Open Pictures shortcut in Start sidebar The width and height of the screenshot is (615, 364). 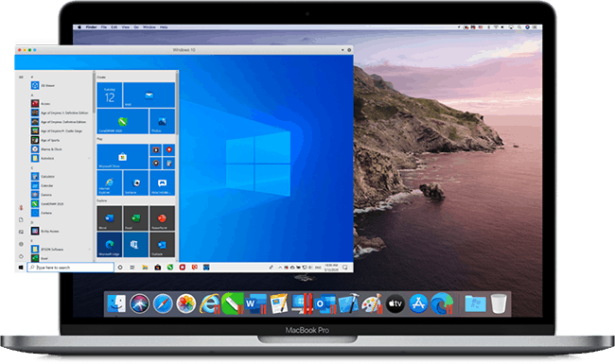pyautogui.click(x=21, y=232)
